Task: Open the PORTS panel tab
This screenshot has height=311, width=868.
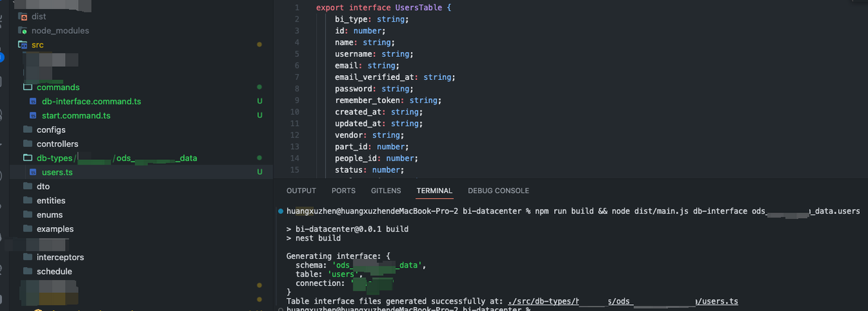Action: (343, 191)
